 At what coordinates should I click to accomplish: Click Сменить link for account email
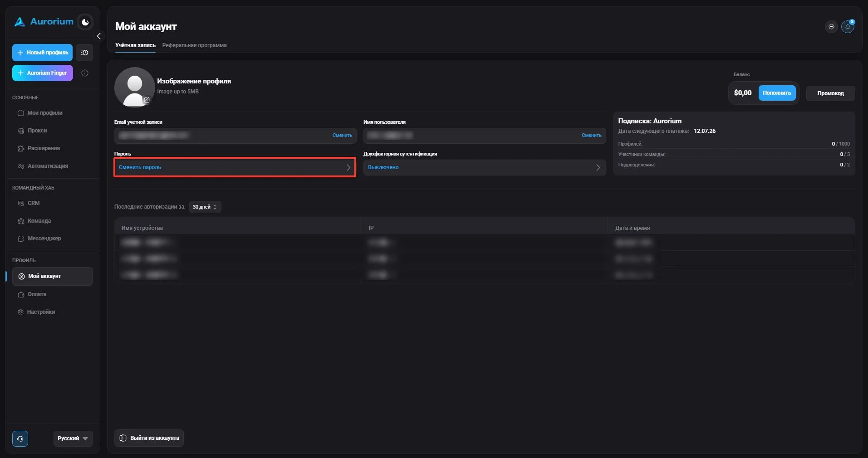coord(342,136)
